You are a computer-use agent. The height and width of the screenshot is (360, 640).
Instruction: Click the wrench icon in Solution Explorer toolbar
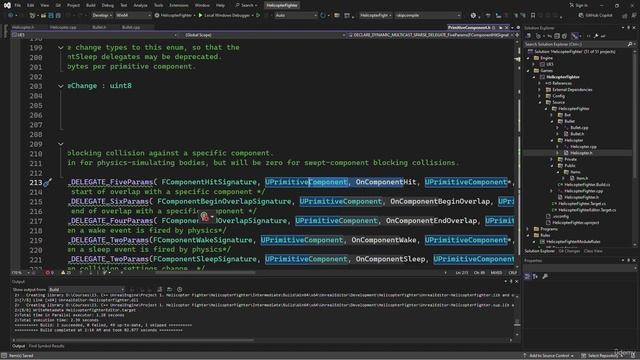click(596, 36)
